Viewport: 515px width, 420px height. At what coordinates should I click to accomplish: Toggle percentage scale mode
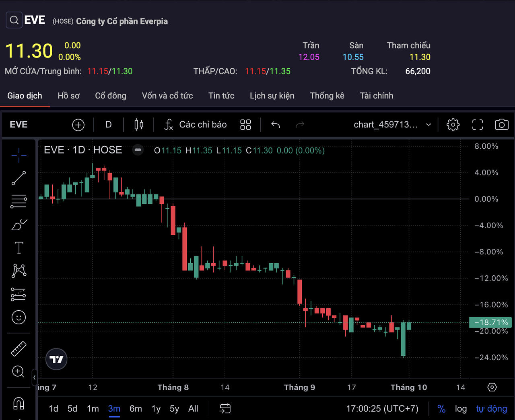441,409
